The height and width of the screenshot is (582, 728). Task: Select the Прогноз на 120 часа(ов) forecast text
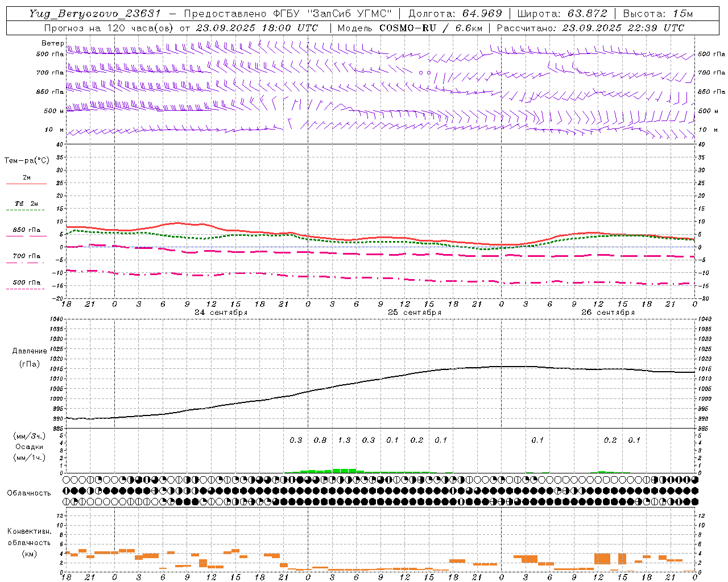[110, 28]
